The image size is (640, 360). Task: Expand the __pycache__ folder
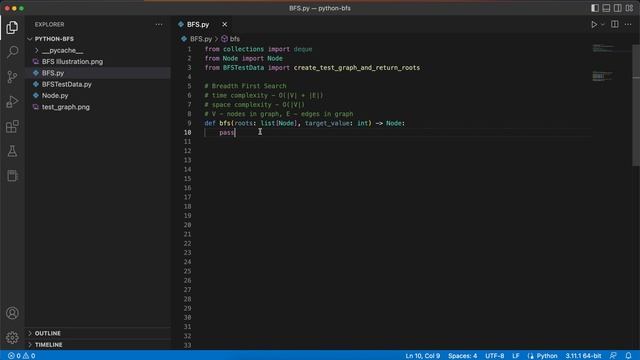[62, 50]
